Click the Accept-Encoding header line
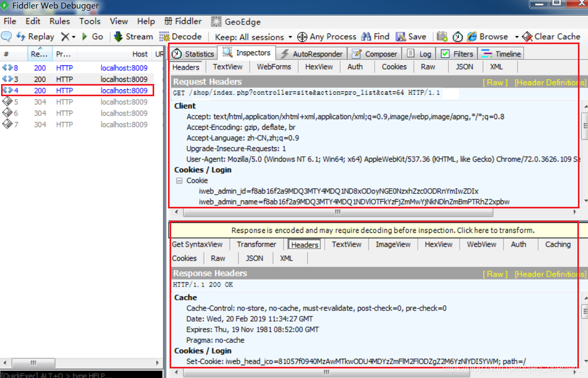 [241, 127]
